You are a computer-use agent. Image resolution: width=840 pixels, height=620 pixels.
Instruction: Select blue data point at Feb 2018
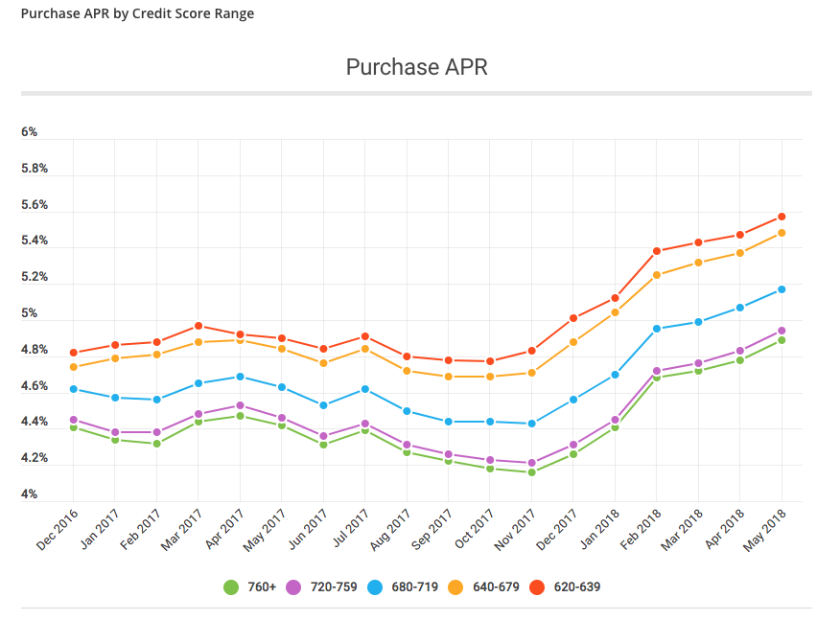coord(657,329)
